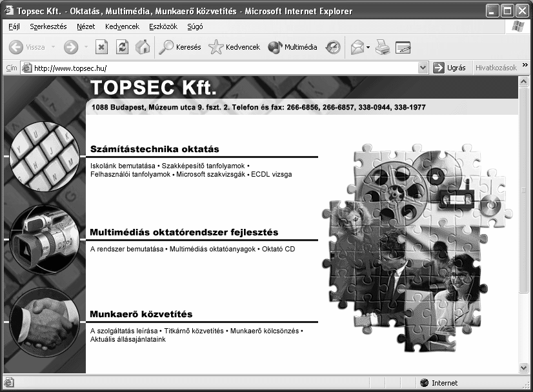Open Titkárnő közvetítés link
This screenshot has width=533, height=392.
click(194, 331)
